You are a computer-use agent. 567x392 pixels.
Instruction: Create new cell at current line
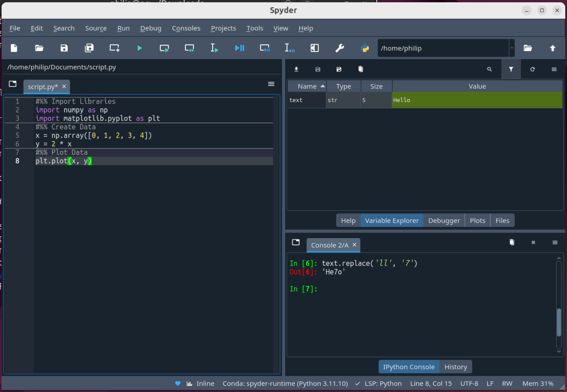(114, 48)
